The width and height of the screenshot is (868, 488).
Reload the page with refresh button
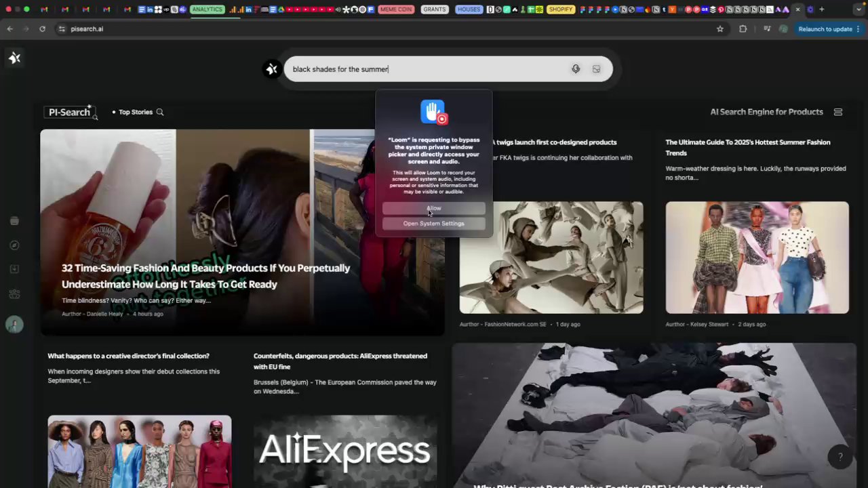tap(42, 29)
